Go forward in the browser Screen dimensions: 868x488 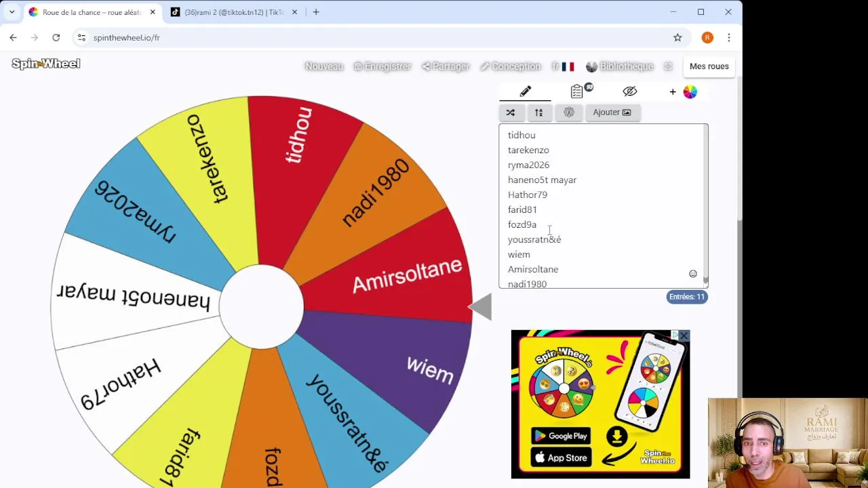[35, 37]
